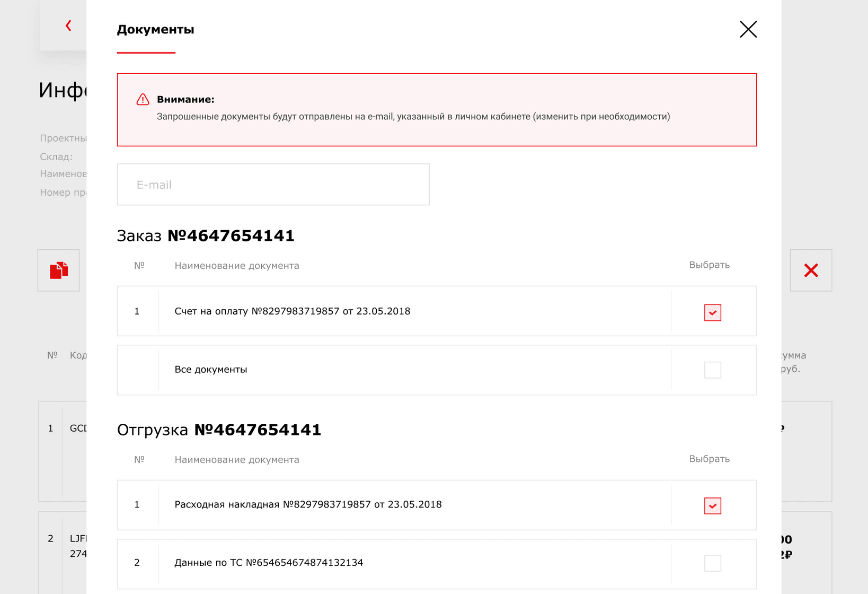Click the red X cancel icon on the right
This screenshot has width=868, height=594.
pos(811,270)
